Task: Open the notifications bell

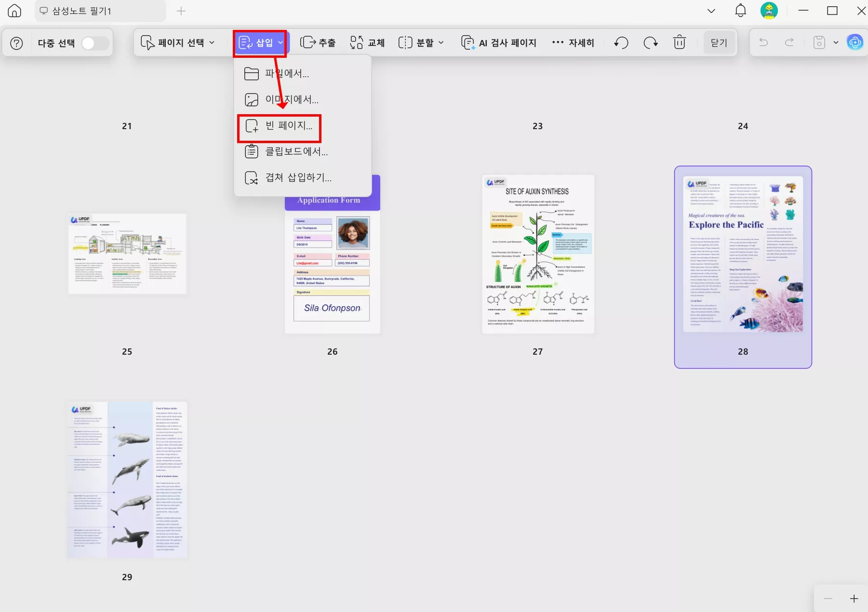Action: pos(740,11)
